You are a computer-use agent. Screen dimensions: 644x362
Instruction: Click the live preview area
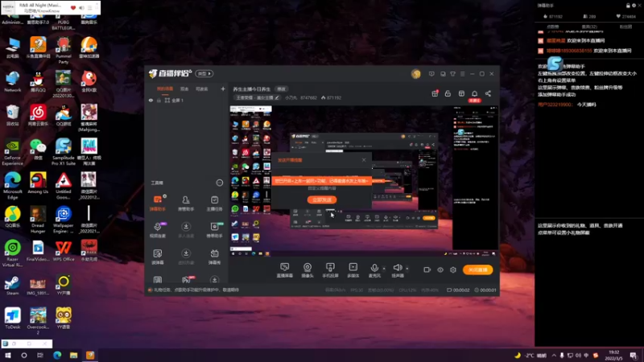[364, 181]
